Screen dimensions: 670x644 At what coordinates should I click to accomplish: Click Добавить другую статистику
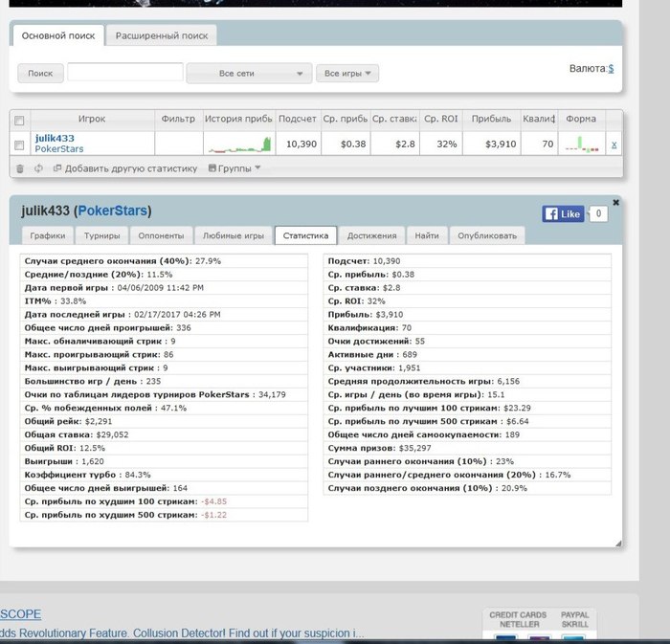pos(125,168)
